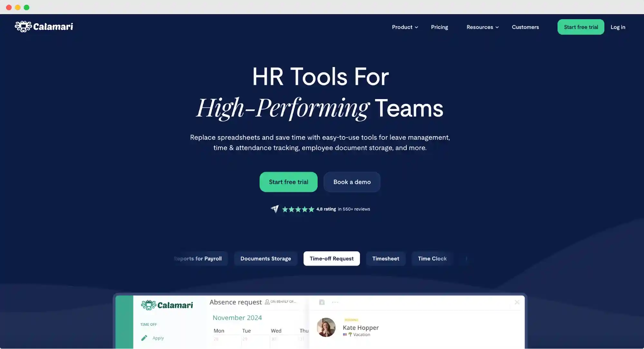Select the Time Clock tab
The height and width of the screenshot is (349, 644).
tap(432, 259)
